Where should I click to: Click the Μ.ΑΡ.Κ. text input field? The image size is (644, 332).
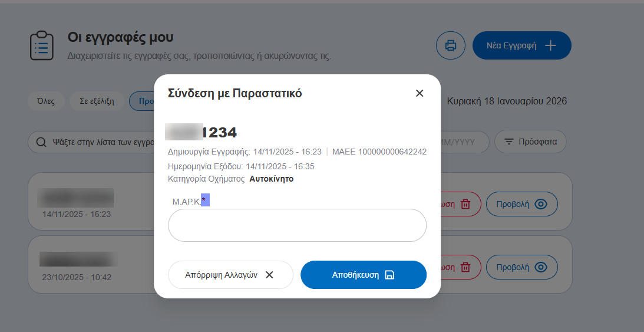click(x=297, y=225)
